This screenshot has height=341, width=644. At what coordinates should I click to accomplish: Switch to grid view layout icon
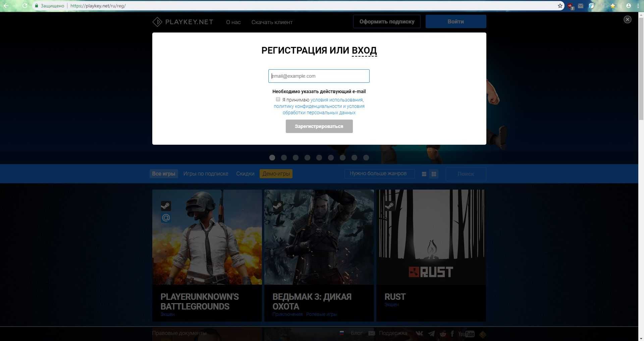434,174
